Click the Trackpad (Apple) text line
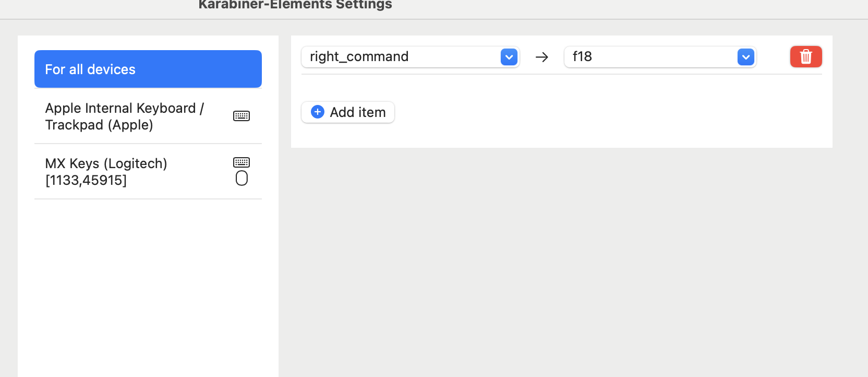 [x=99, y=125]
